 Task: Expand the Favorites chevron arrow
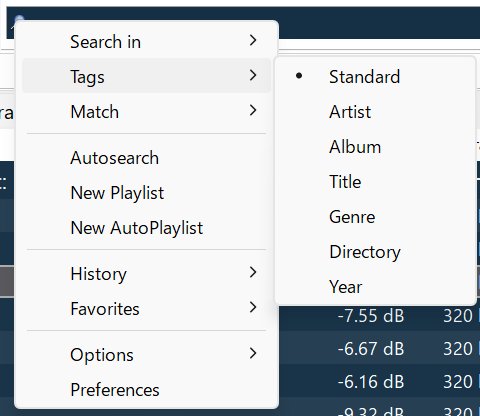click(253, 307)
